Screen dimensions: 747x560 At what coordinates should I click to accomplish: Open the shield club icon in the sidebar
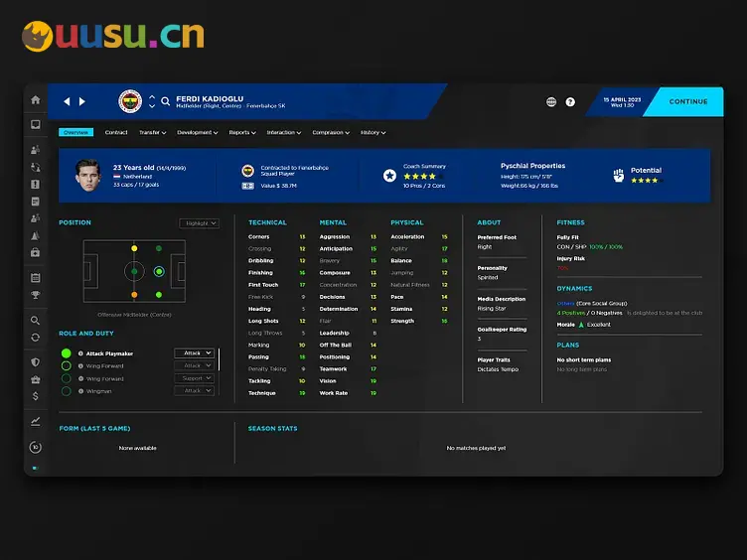(36, 362)
